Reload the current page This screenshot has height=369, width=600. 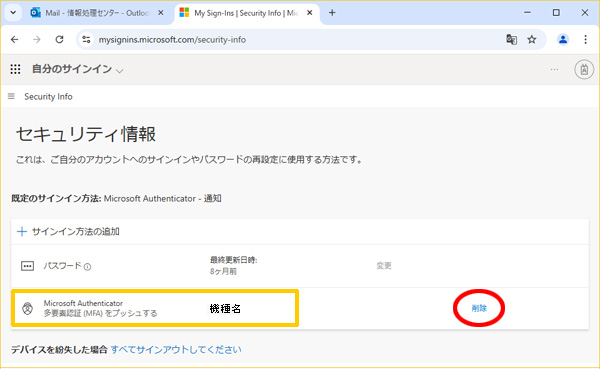(59, 39)
